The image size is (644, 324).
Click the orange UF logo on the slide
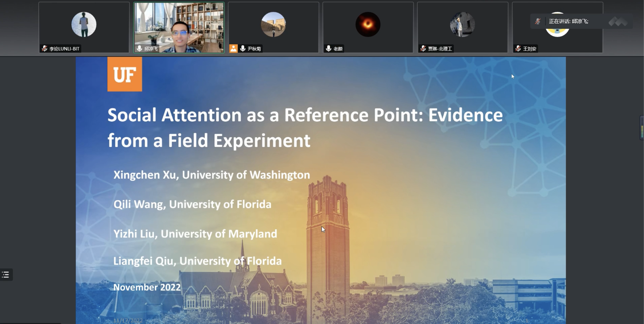125,74
